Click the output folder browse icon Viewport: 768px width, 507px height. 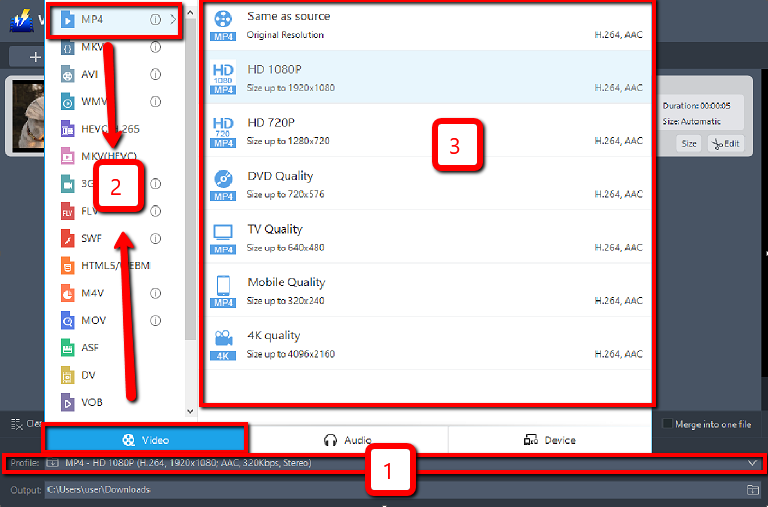tap(752, 489)
